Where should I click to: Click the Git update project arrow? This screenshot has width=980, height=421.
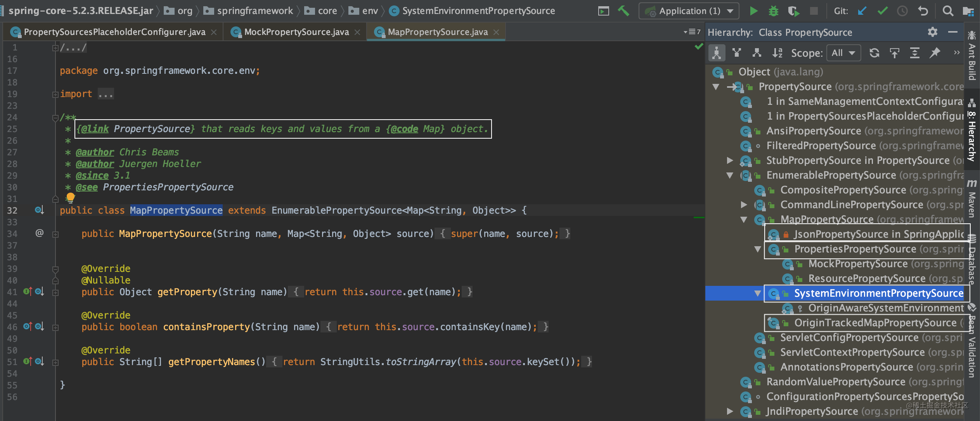tap(862, 11)
